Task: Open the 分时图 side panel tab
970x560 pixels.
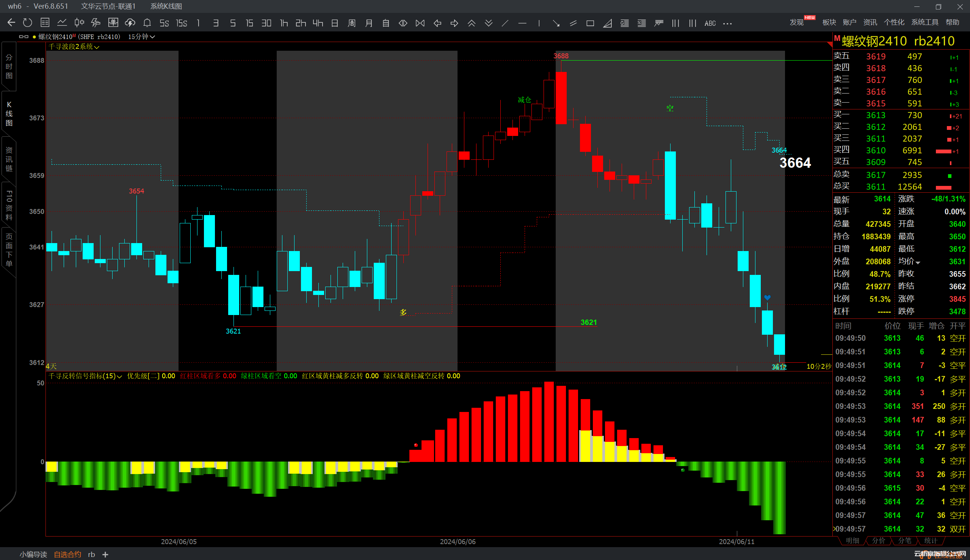Action: pyautogui.click(x=9, y=67)
